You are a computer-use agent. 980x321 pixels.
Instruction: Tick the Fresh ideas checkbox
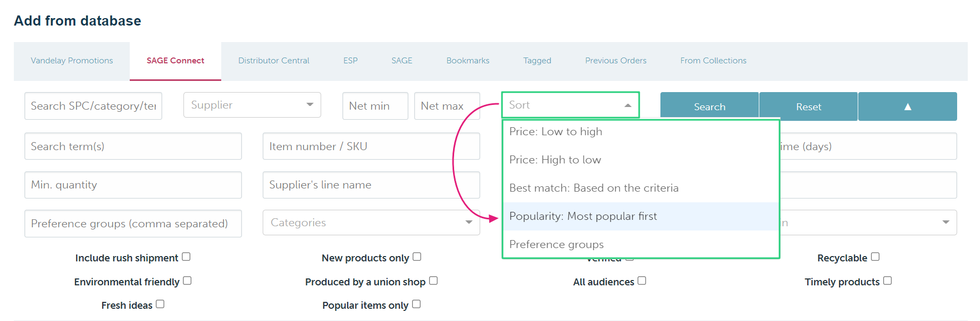[x=160, y=304]
